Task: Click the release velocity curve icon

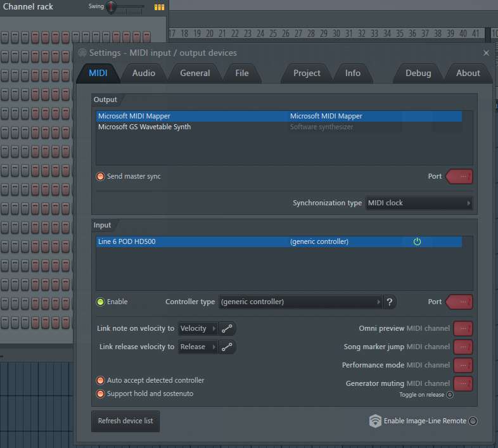Action: coord(227,347)
